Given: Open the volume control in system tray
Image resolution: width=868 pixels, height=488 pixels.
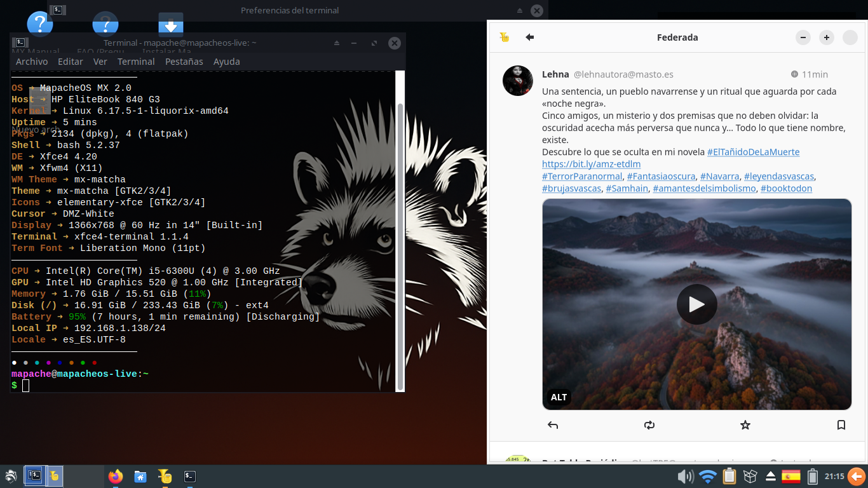Looking at the screenshot, I should pos(686,476).
